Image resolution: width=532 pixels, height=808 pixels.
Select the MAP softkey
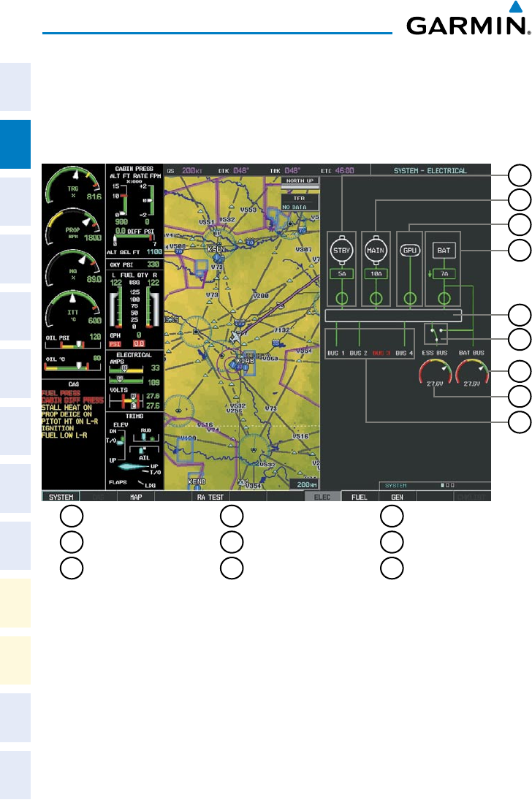[x=136, y=497]
